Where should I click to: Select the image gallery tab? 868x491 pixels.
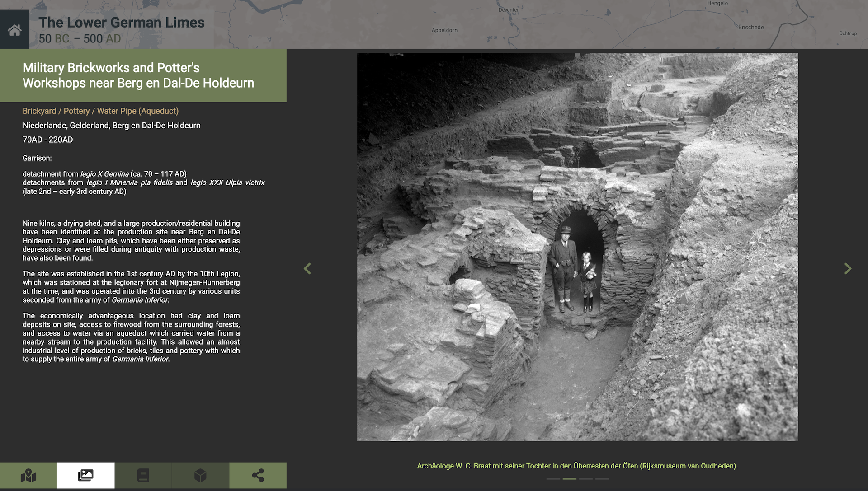pyautogui.click(x=85, y=475)
